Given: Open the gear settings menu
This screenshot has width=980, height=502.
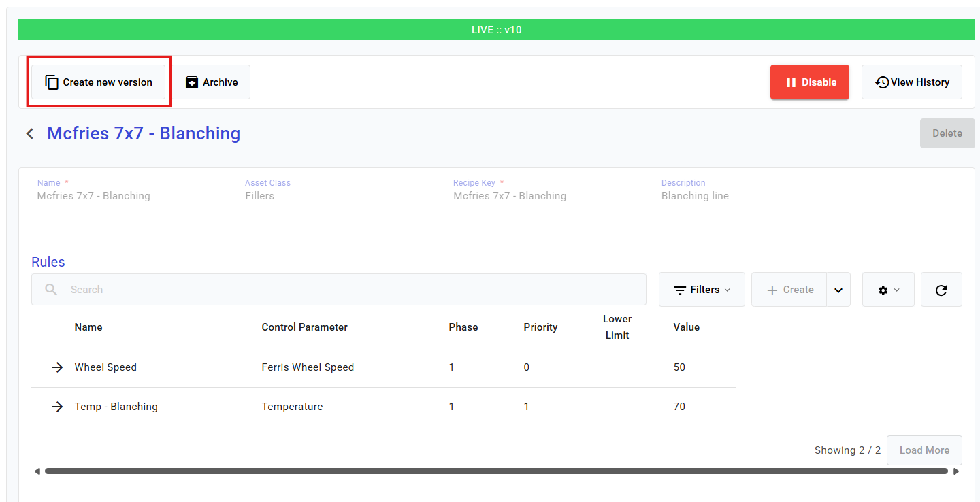Looking at the screenshot, I should [x=887, y=290].
